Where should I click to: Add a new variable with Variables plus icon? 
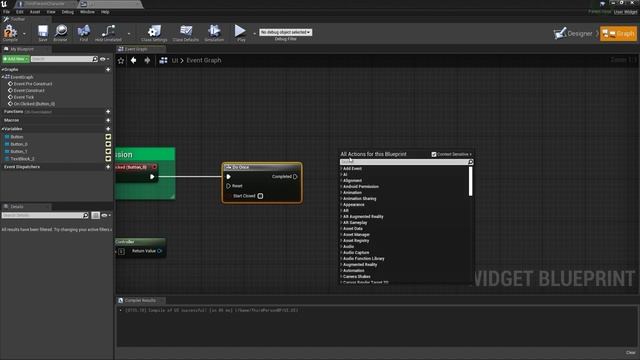tap(108, 129)
